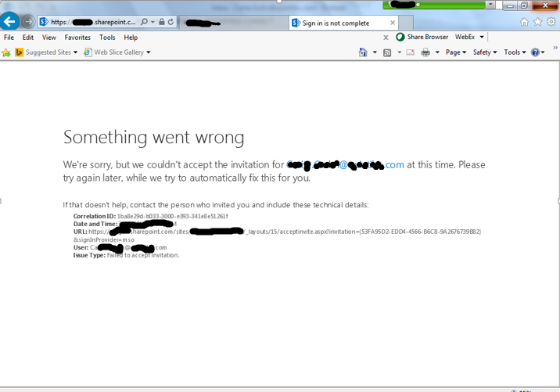Open address bar search dropdown arrow
Image resolution: width=560 pixels, height=392 pixels.
coord(153,22)
